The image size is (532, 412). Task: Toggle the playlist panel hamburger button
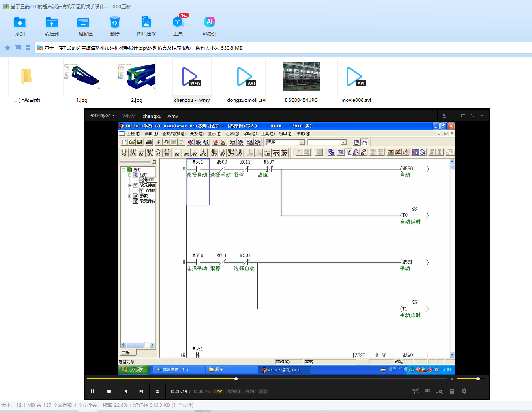pos(481,391)
